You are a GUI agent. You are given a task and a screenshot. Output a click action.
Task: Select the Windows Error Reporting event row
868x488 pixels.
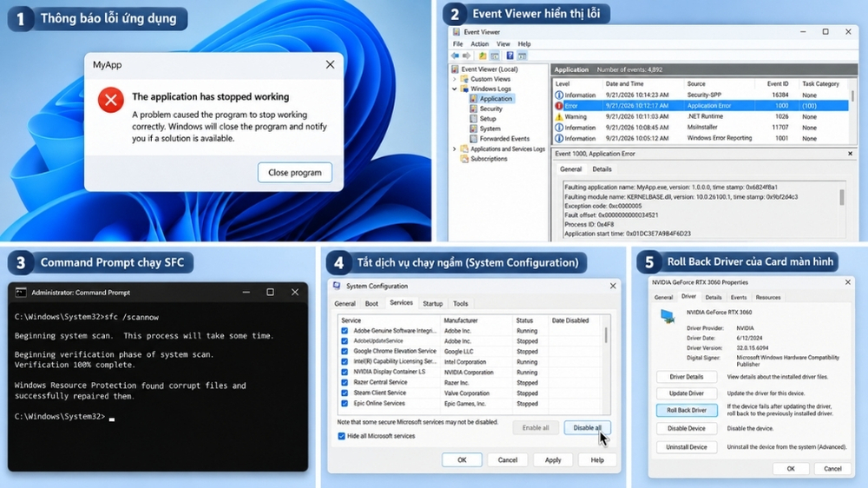701,138
